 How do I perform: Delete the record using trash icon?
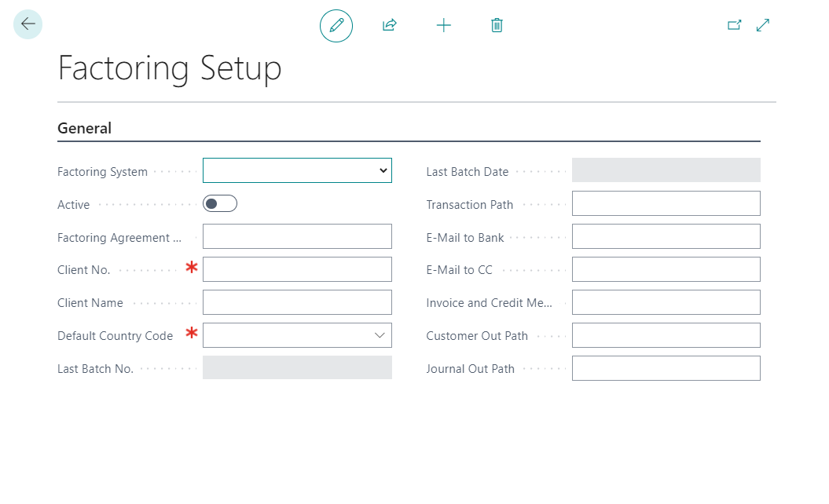tap(497, 26)
